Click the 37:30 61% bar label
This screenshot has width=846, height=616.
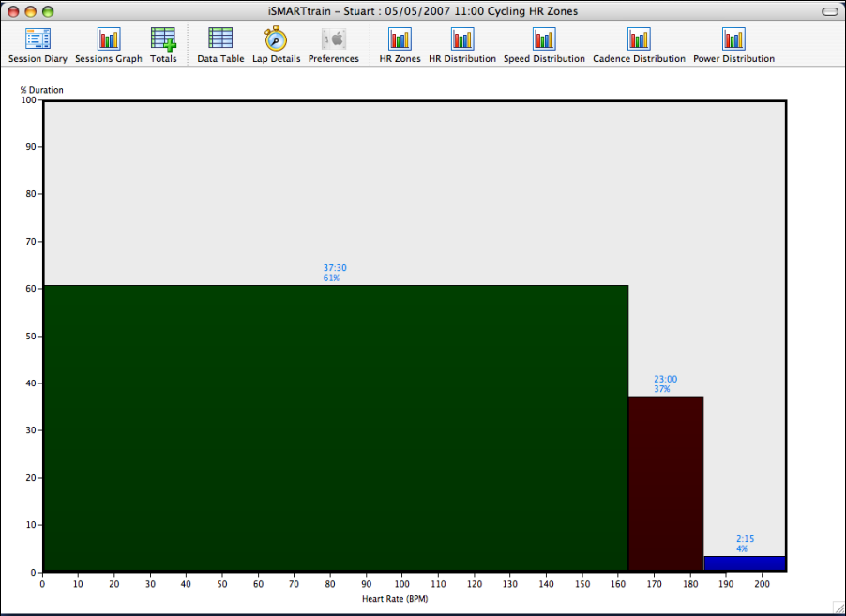click(x=335, y=273)
